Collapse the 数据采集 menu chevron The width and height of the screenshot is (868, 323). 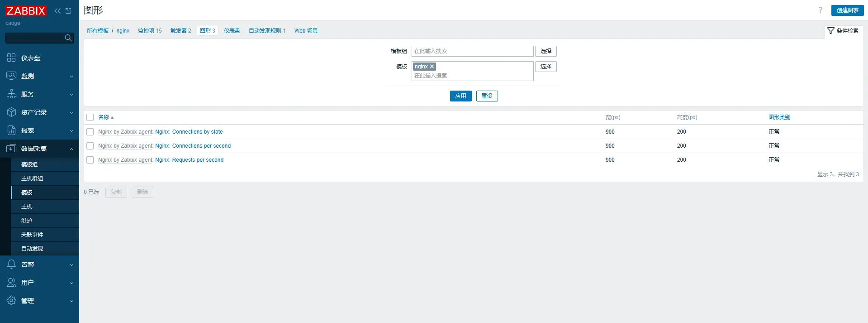pos(71,149)
